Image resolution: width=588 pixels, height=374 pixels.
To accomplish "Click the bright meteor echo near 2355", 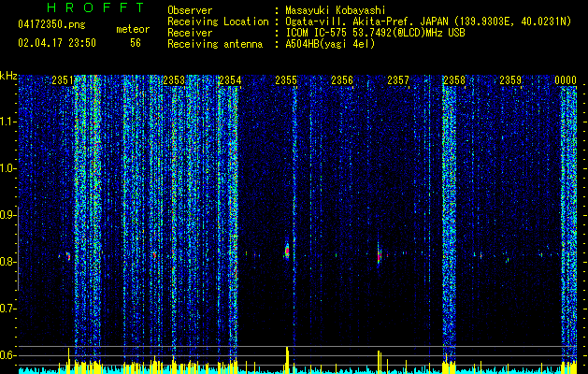I will pos(287,251).
